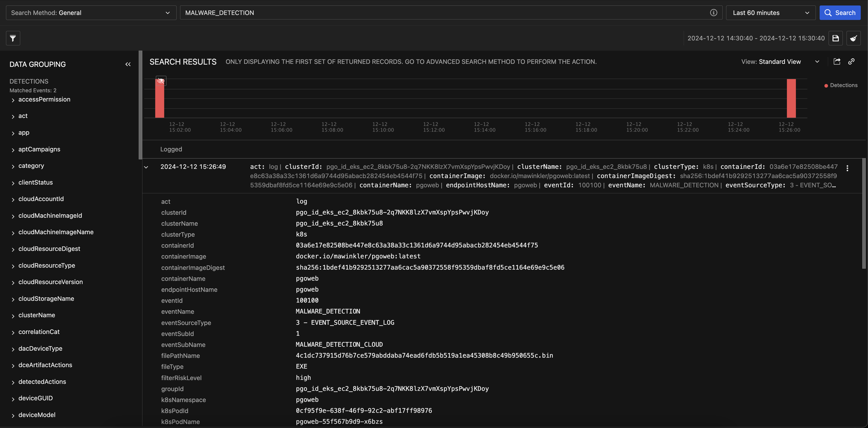Toggle the Detections legend series

841,85
